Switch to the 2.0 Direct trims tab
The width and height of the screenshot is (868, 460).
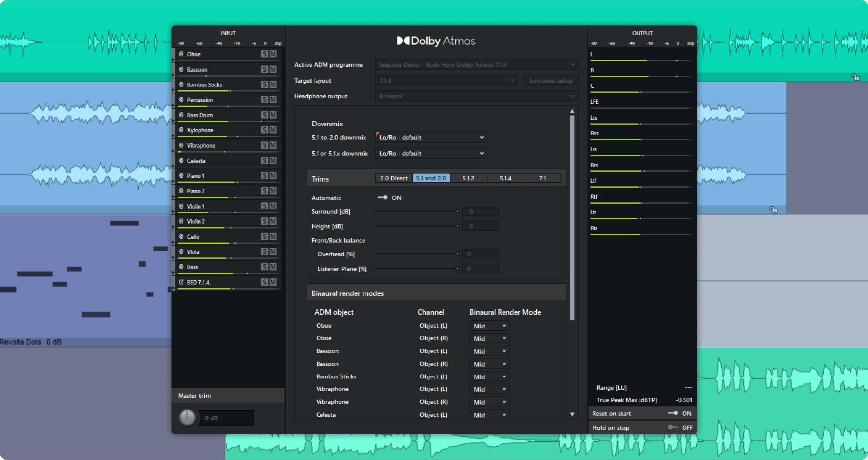393,178
